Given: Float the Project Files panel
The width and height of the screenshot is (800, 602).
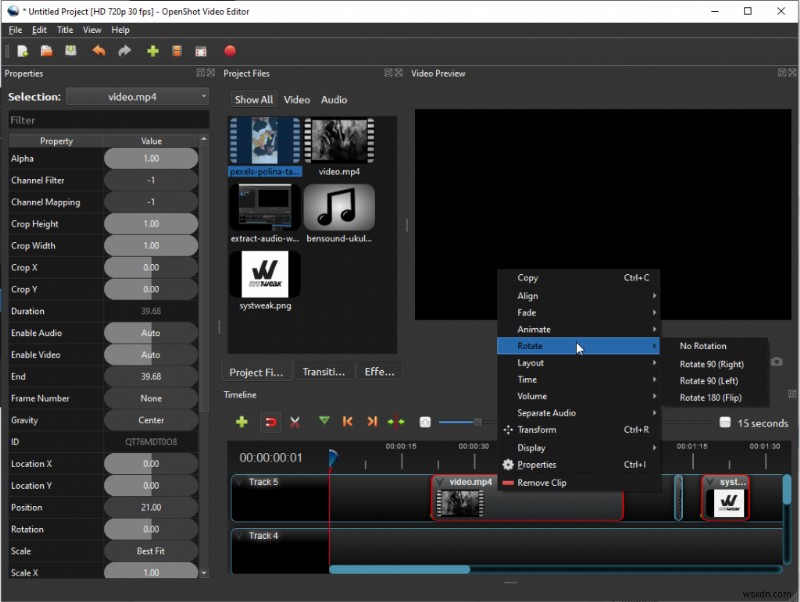Looking at the screenshot, I should point(388,73).
